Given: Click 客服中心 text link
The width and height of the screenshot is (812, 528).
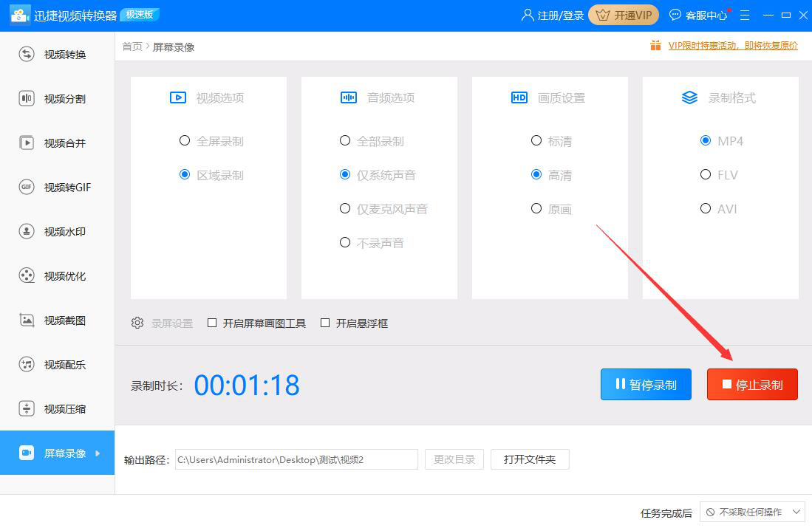Looking at the screenshot, I should [706, 16].
